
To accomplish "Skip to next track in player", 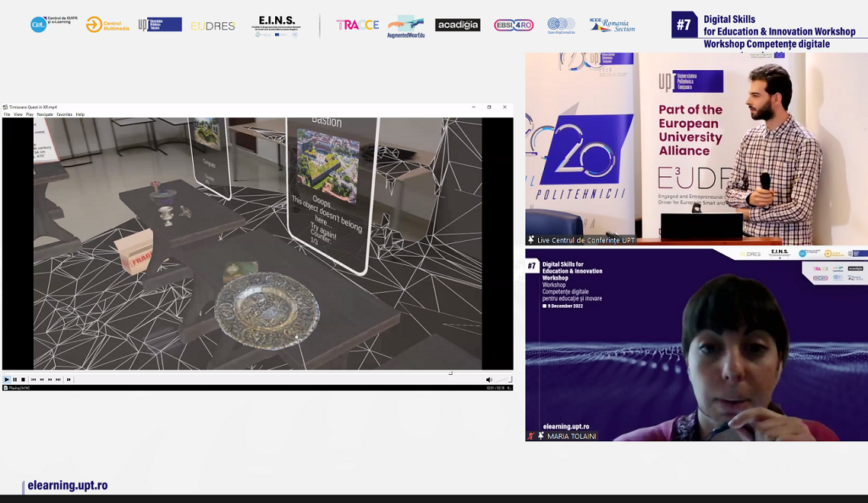I will click(x=58, y=380).
